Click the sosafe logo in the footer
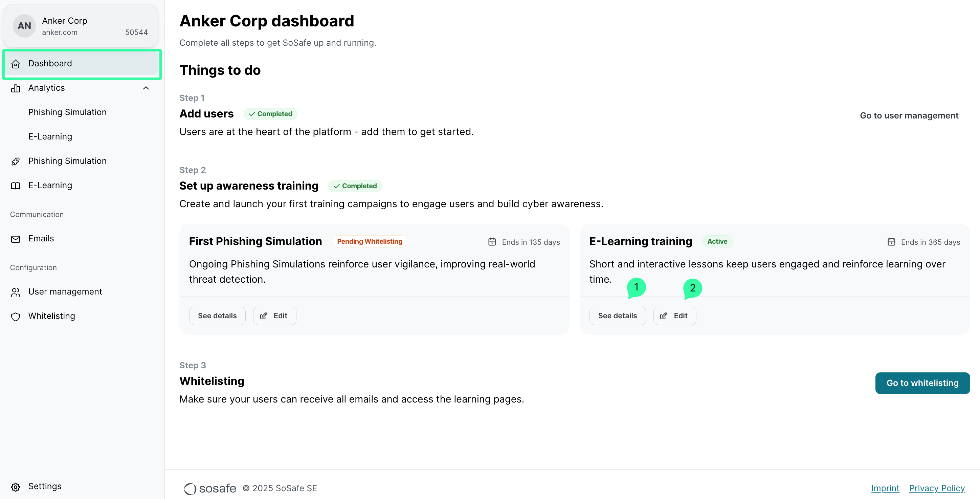Viewport: 980px width, 499px height. pos(209,489)
